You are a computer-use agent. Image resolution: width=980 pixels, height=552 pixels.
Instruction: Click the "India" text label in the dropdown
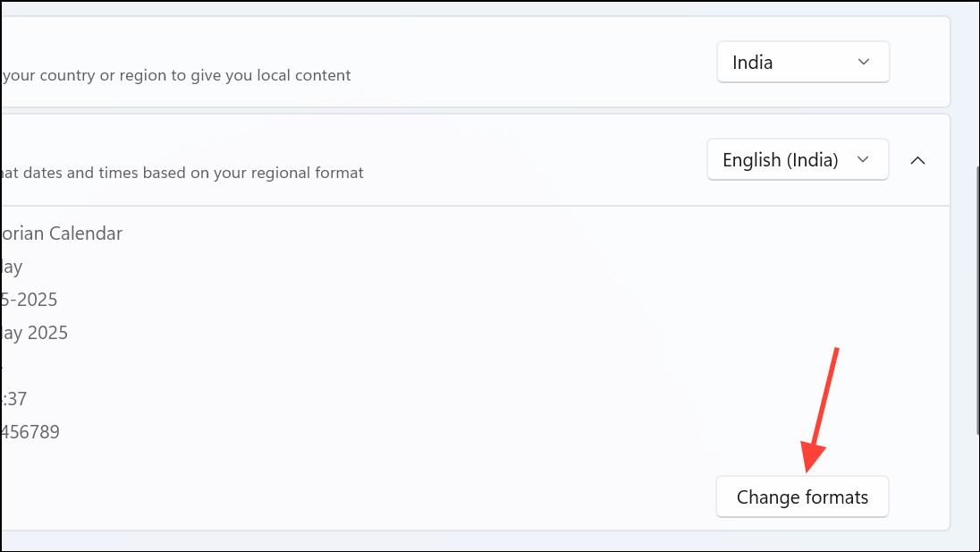click(752, 63)
